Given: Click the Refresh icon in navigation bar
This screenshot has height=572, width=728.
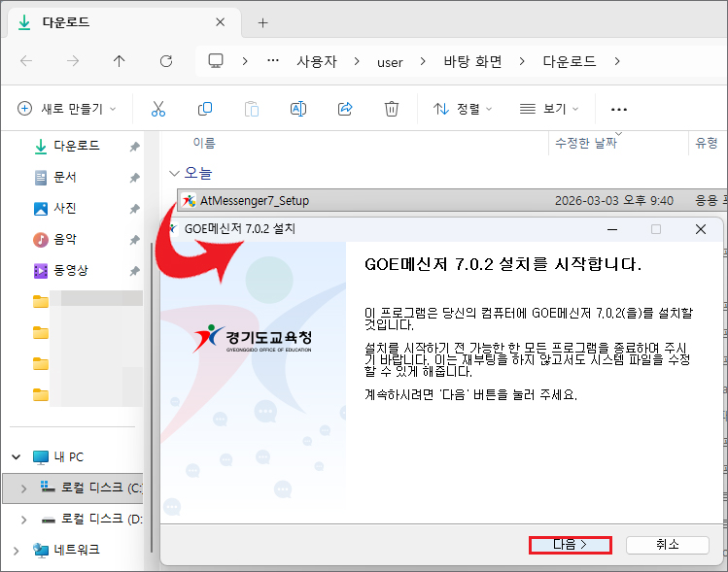Looking at the screenshot, I should pyautogui.click(x=166, y=61).
